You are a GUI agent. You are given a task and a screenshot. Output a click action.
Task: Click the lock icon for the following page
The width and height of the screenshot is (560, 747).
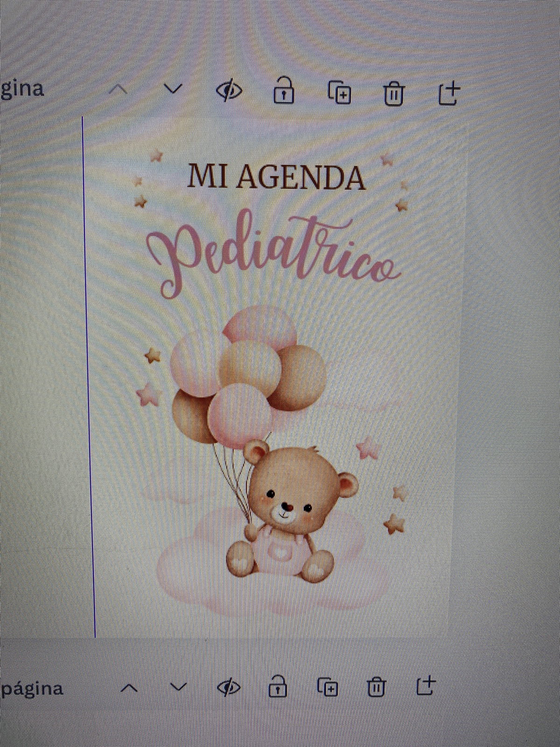(x=278, y=687)
